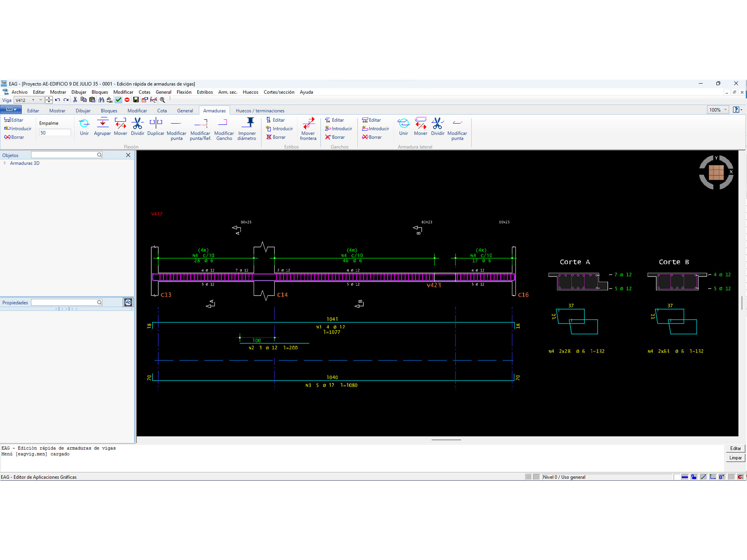Click the Empalme value field
Screen dimensions: 747x560
55,133
